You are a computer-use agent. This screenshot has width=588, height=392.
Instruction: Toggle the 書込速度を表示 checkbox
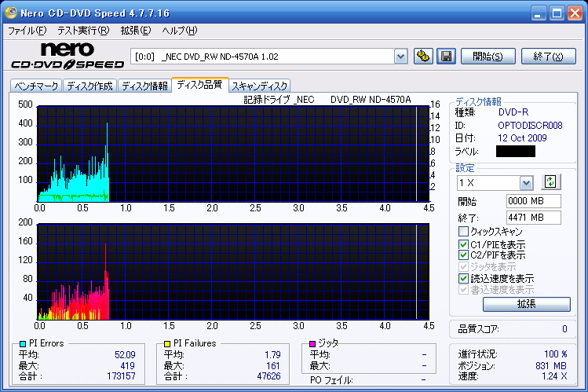[x=463, y=290]
